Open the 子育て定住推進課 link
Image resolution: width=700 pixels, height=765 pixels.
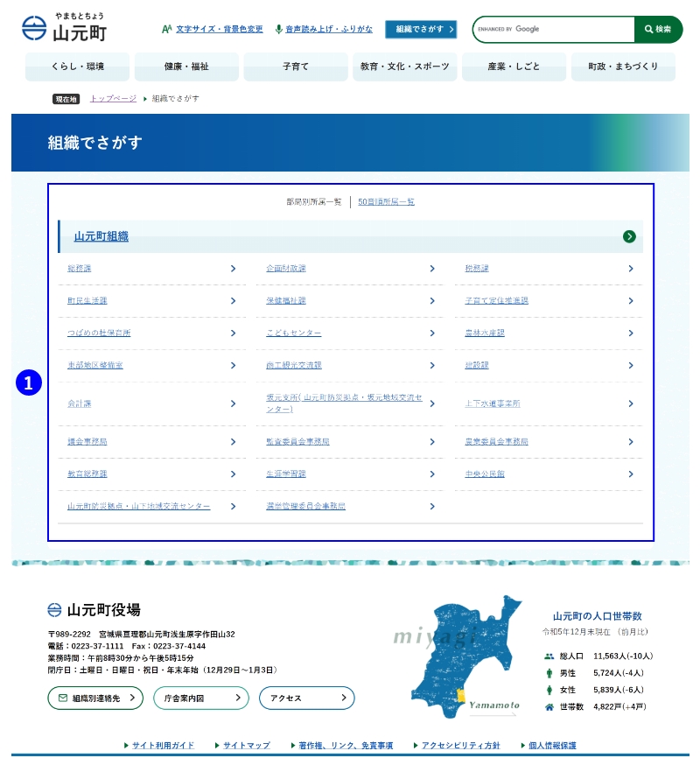[497, 300]
